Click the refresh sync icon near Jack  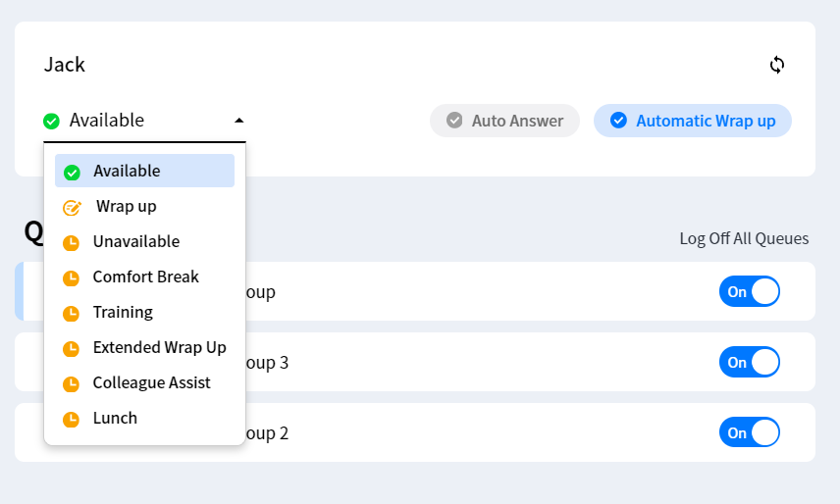pyautogui.click(x=777, y=65)
